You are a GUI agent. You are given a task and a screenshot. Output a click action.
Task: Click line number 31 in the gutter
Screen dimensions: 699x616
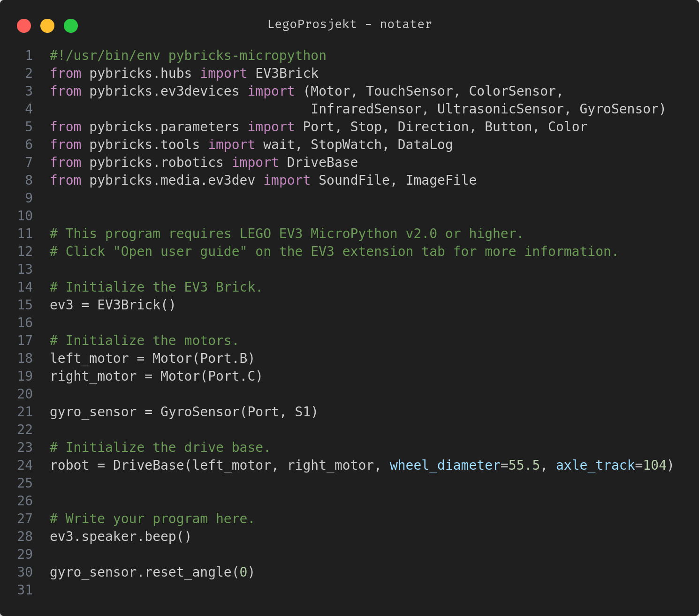(x=25, y=590)
